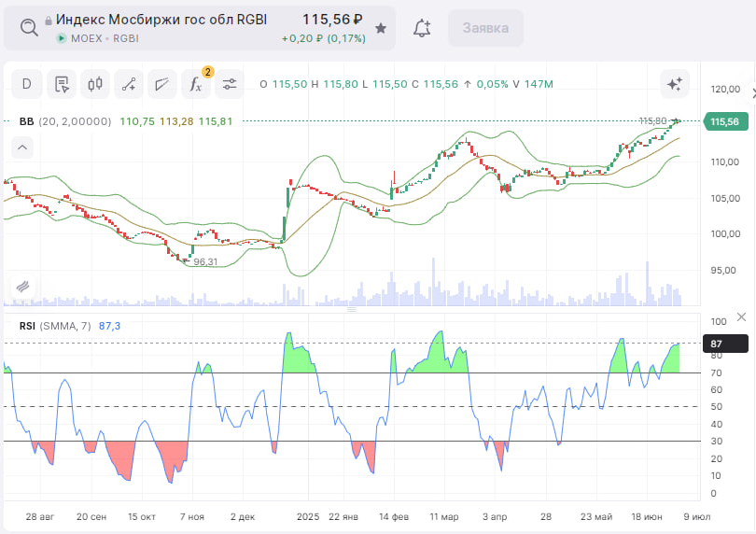756x534 pixels.
Task: Click the 9 июл date label
Action: [697, 516]
